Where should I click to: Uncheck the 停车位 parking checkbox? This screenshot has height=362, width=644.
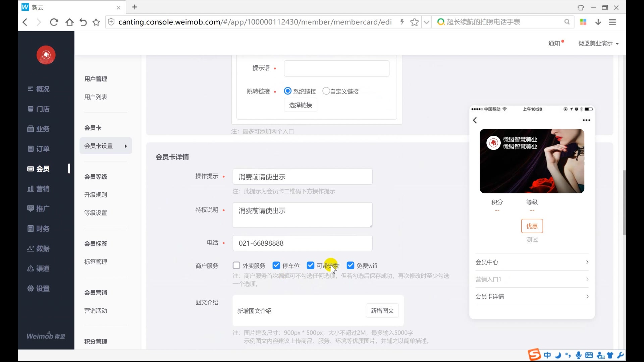[276, 265]
